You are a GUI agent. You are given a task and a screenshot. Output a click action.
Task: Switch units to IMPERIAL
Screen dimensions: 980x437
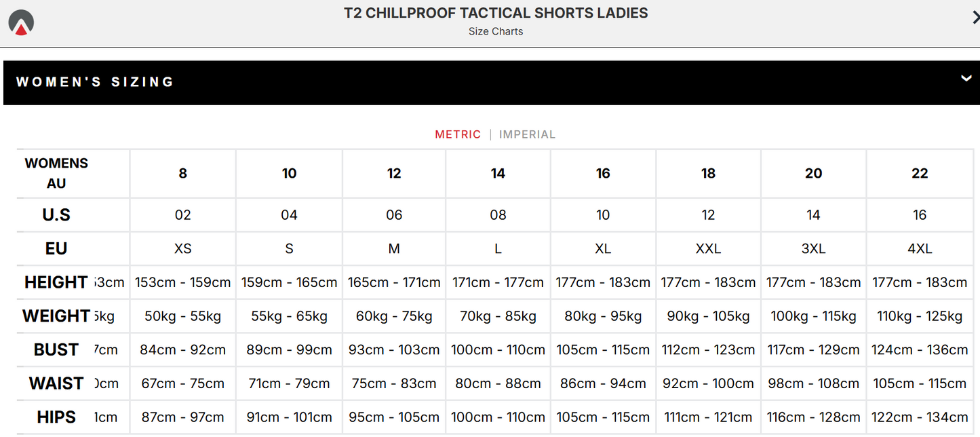click(527, 134)
